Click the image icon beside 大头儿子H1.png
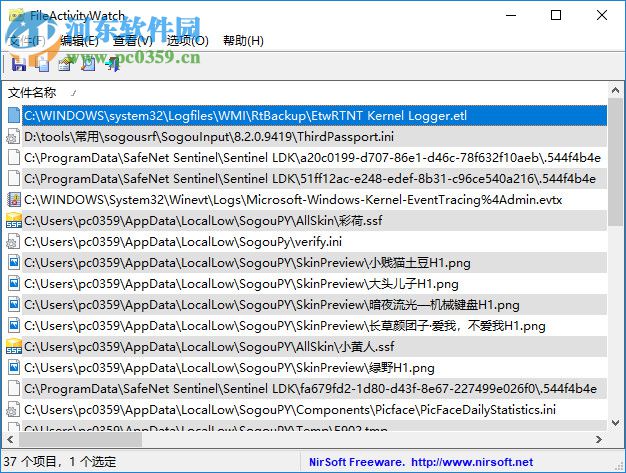 click(x=14, y=284)
